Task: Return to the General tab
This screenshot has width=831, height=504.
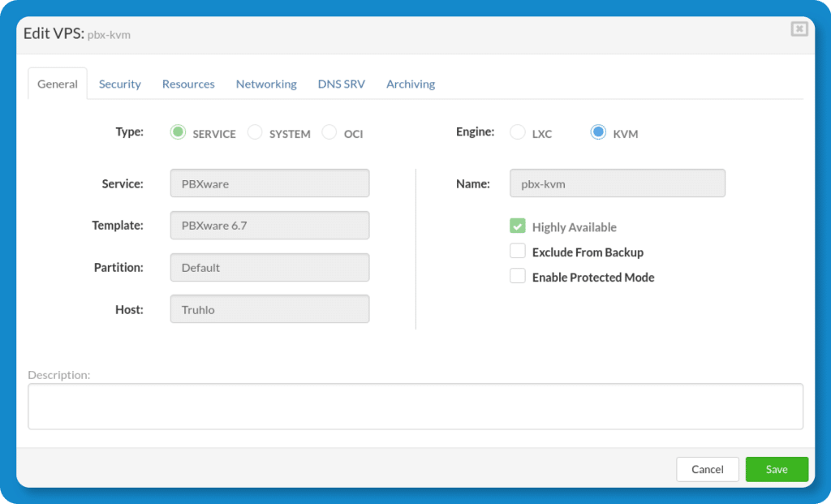Action: pos(57,84)
